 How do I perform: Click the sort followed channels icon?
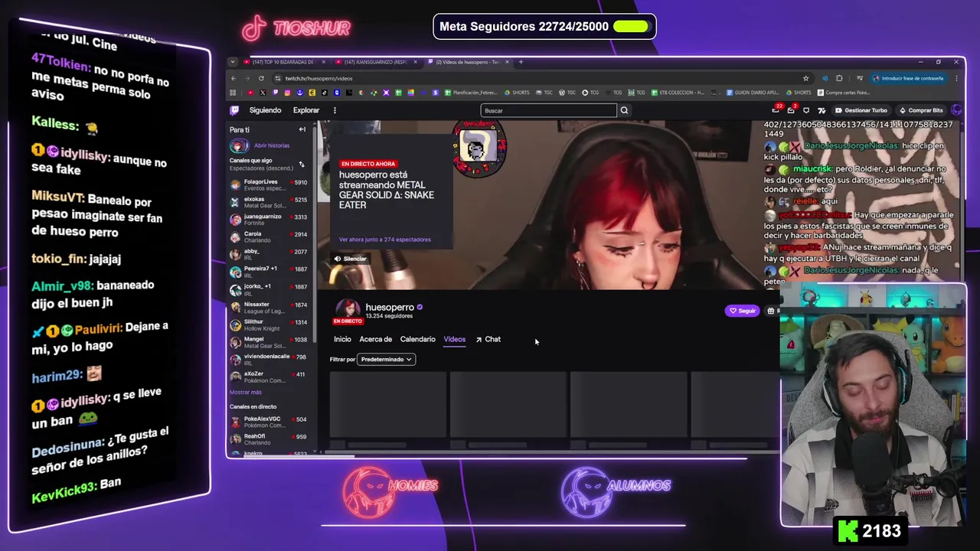click(x=301, y=164)
